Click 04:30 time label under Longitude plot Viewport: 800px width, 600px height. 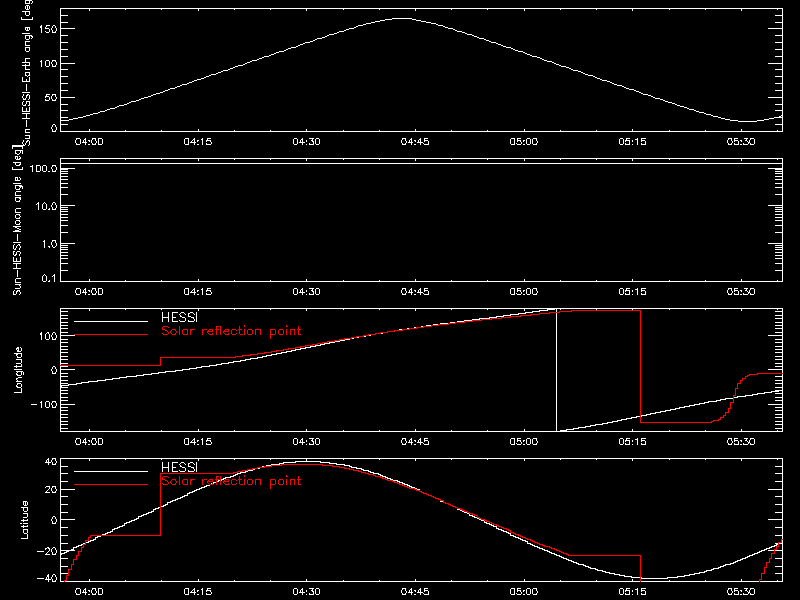click(x=306, y=442)
